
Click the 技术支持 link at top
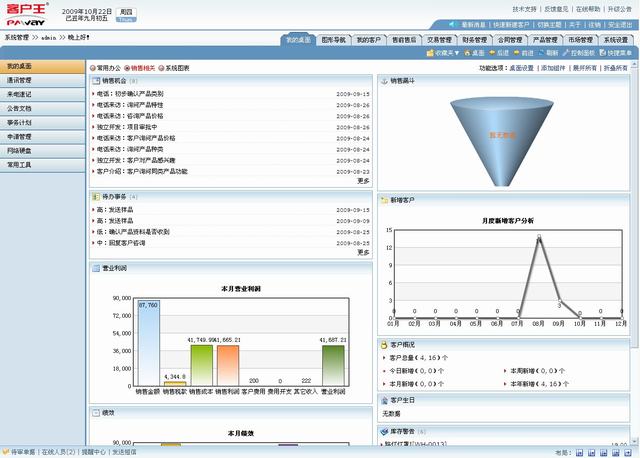point(525,9)
